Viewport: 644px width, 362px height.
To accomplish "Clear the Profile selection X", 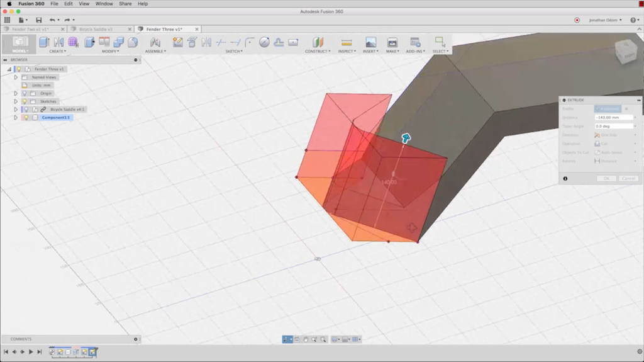I will point(626,109).
